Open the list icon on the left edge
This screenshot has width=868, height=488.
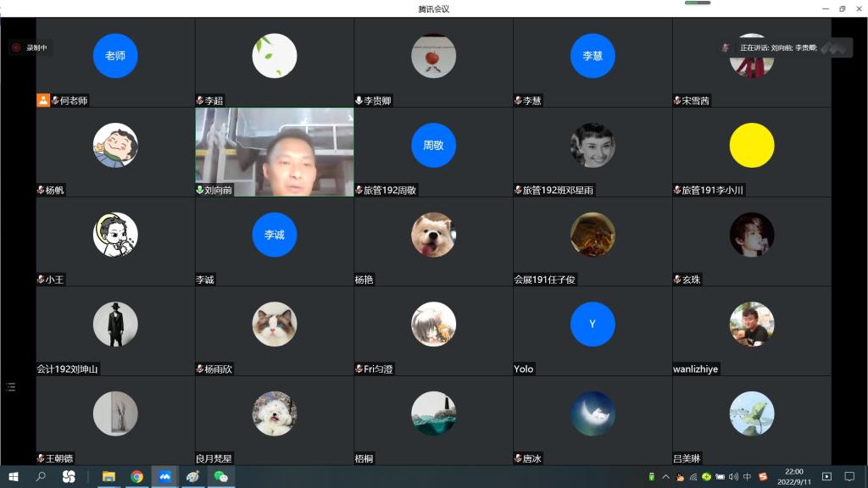[10, 387]
